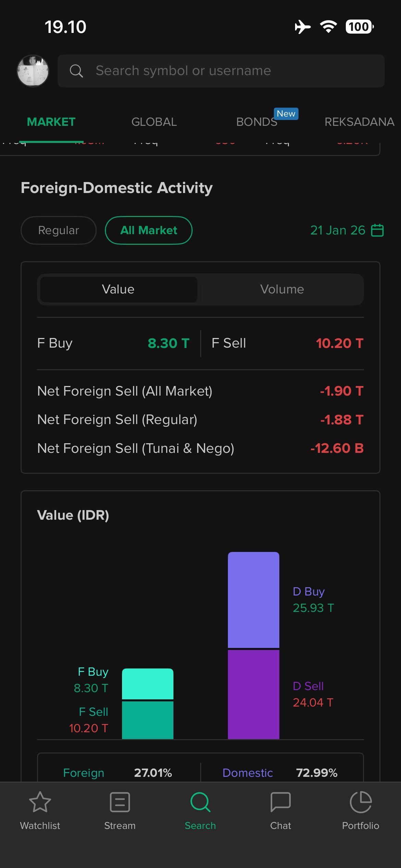
Task: Open the Stream feed icon
Action: (x=120, y=802)
